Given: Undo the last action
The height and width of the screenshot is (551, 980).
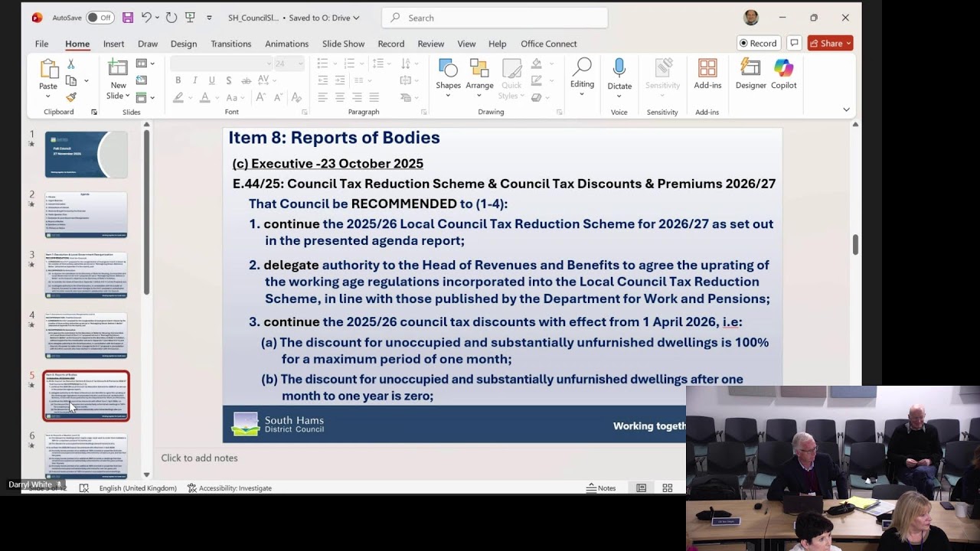Looking at the screenshot, I should pyautogui.click(x=146, y=18).
